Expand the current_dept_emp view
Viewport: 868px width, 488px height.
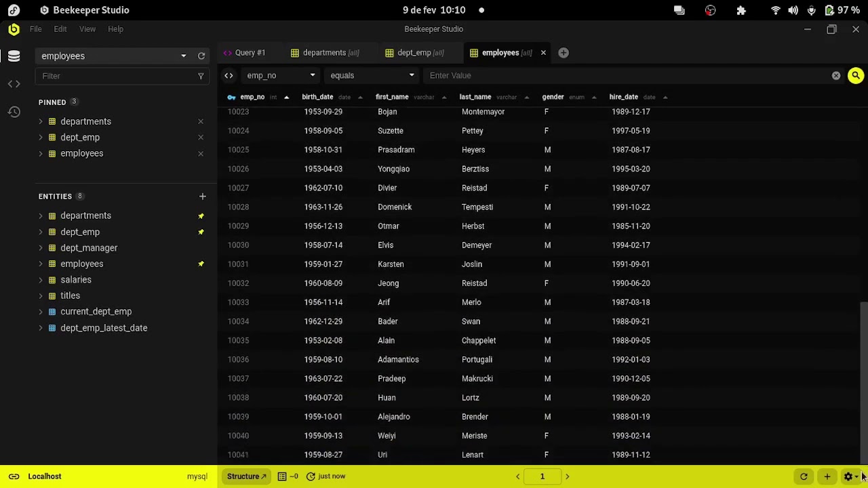[x=41, y=312]
